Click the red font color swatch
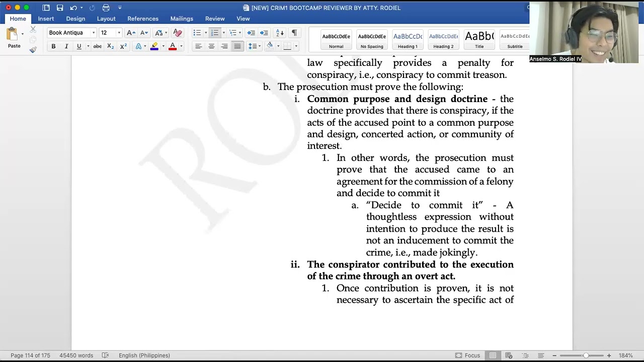This screenshot has width=644, height=362. click(x=173, y=46)
